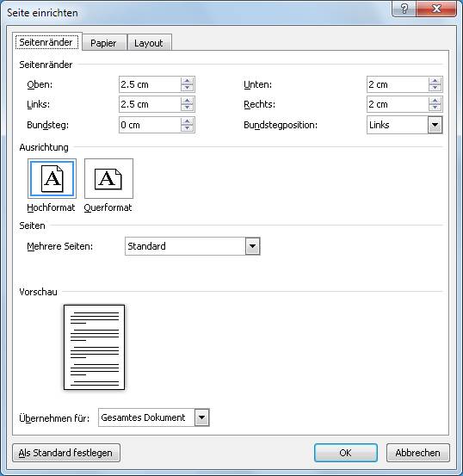Select the Hochformat portrait orientation icon
Image resolution: width=463 pixels, height=476 pixels.
(52, 178)
